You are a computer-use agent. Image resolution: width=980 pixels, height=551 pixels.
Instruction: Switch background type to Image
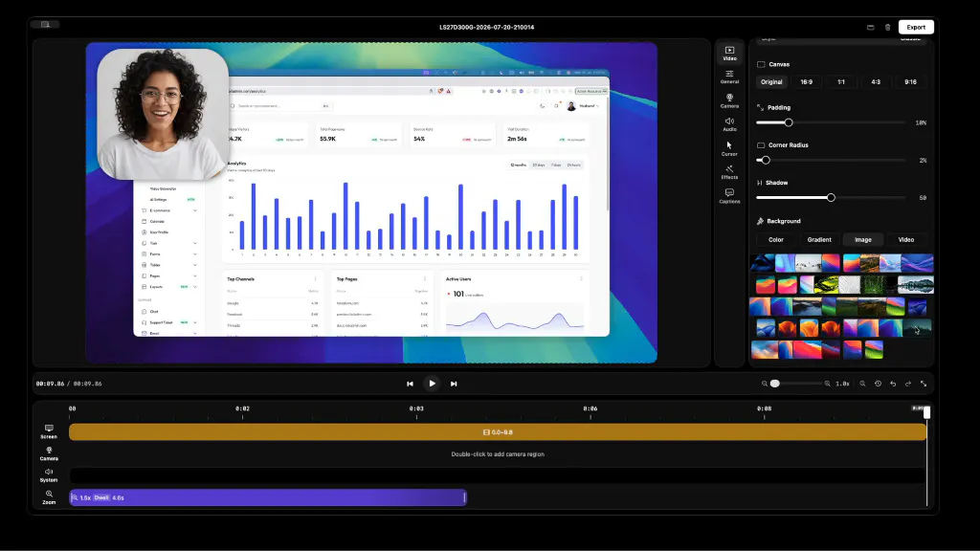pos(863,240)
